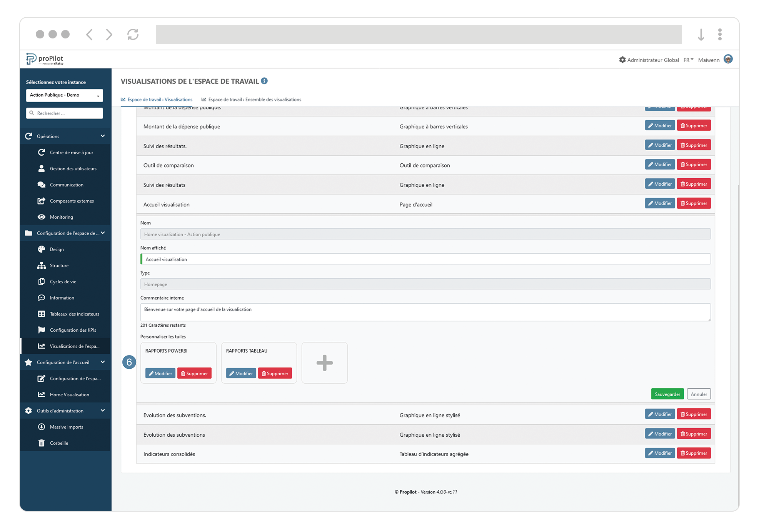Open the instance selector Action Publique - Demo
Image resolution: width=759 pixels, height=532 pixels.
click(x=64, y=95)
